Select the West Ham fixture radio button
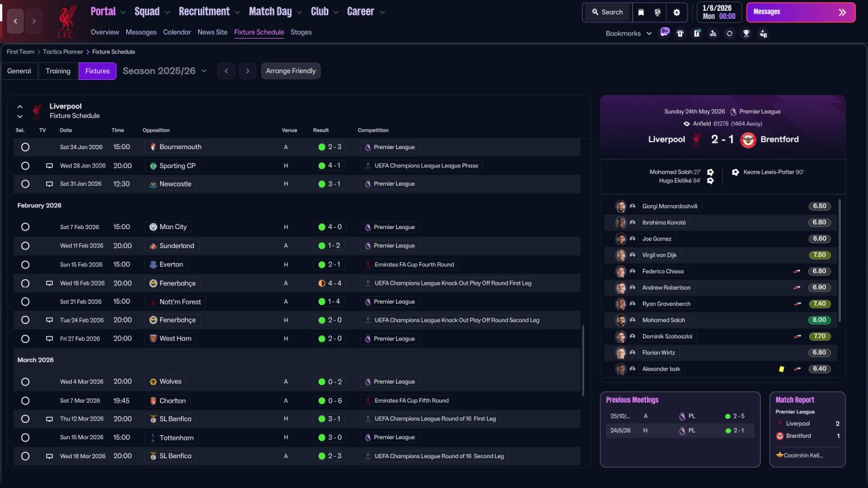 click(25, 338)
